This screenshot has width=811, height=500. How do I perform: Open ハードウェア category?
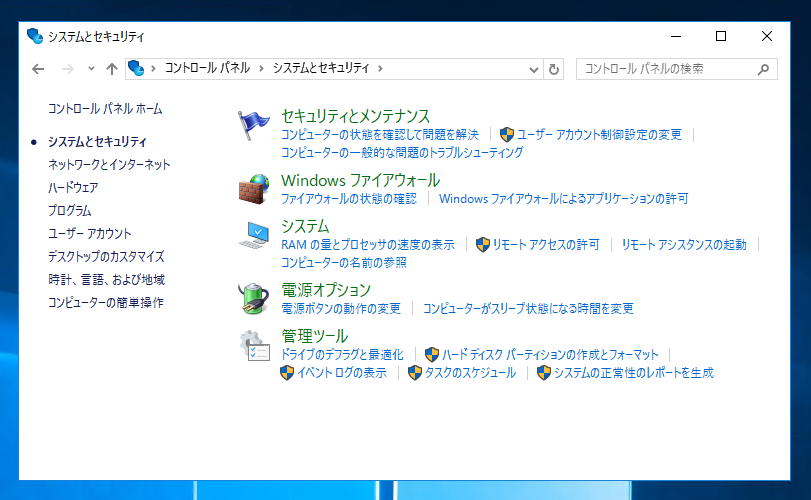pos(73,187)
